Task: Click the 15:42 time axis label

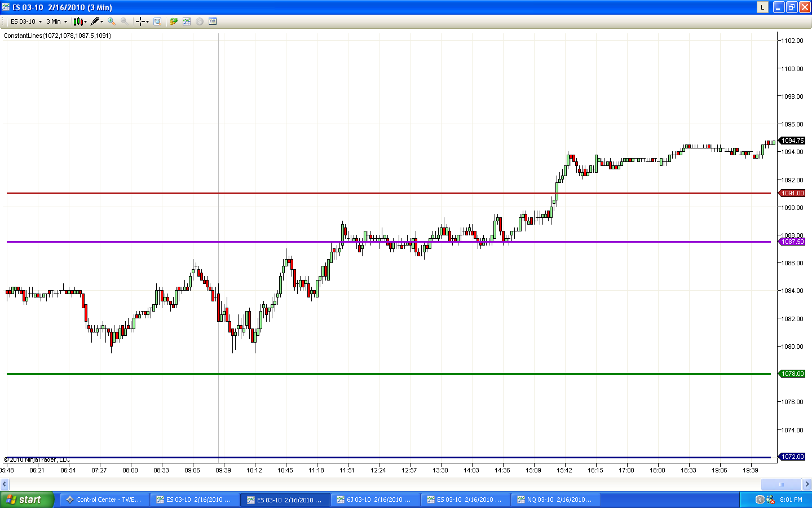Action: tap(564, 470)
